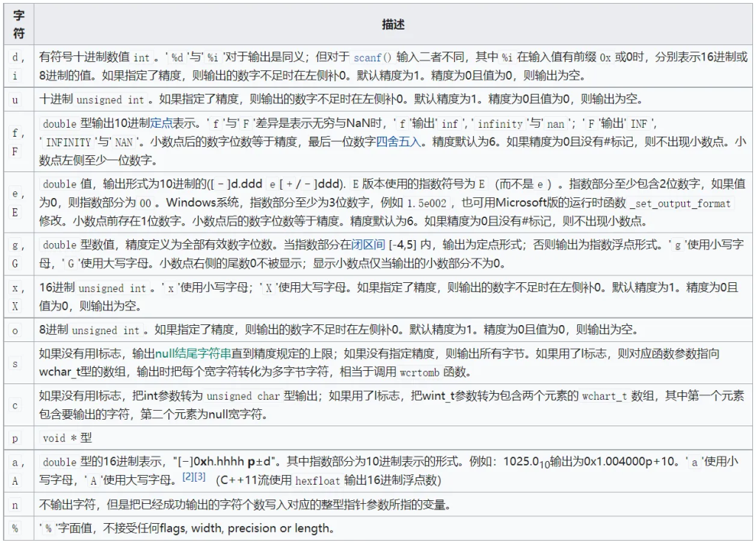Viewport: 756px width, 543px height.
Task: Open footnote reference [3]
Action: (x=199, y=478)
